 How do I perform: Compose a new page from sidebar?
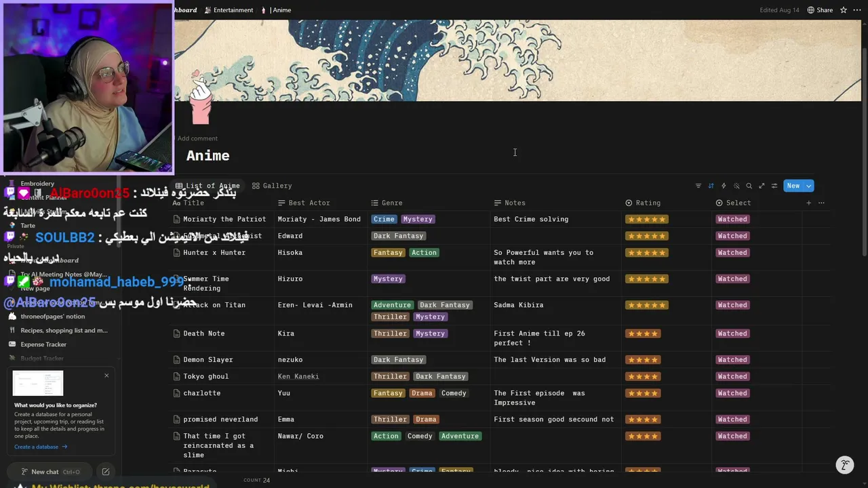(106, 472)
